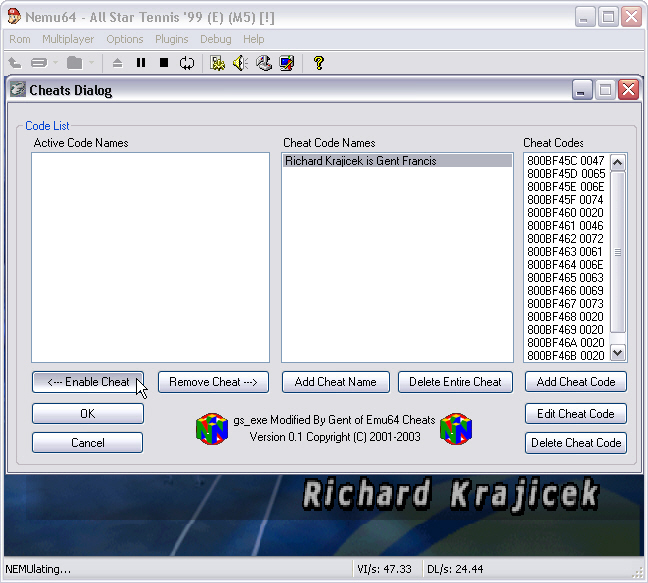Click the greyed folder toolbar icon
Viewport: 648px width, 583px height.
point(75,63)
